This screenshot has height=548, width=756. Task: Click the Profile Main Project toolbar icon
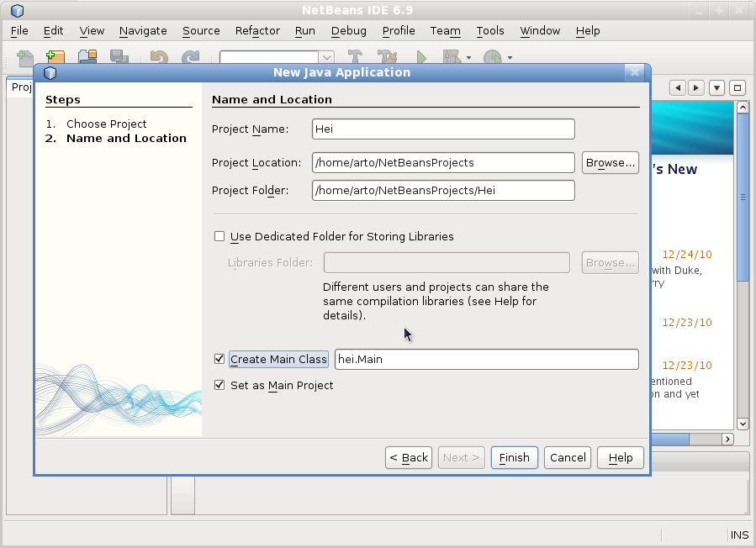(492, 57)
